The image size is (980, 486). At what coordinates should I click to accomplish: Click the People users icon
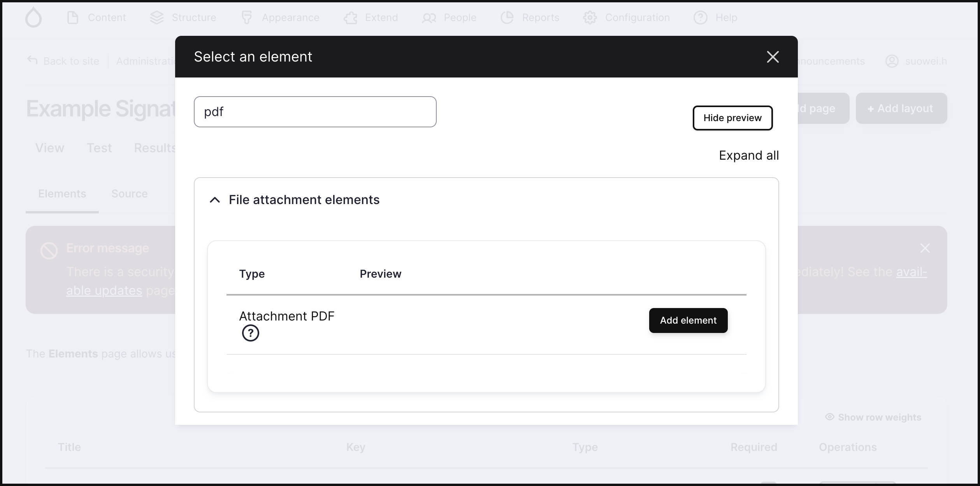429,18
